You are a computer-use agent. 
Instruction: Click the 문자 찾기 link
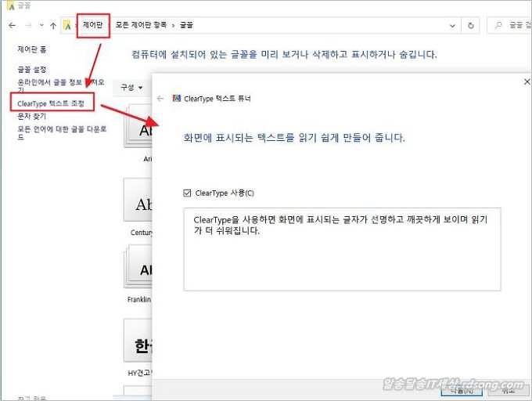click(32, 116)
